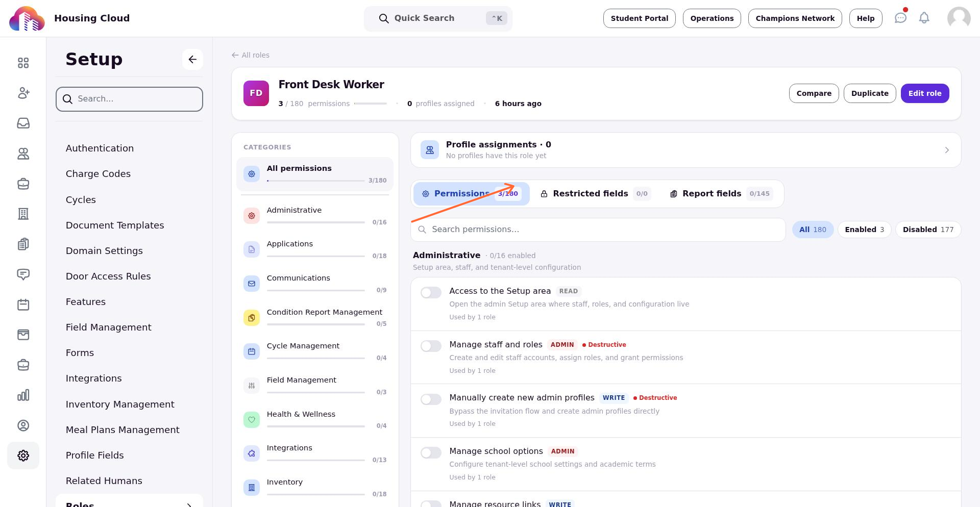Click the Edit role button

click(924, 93)
